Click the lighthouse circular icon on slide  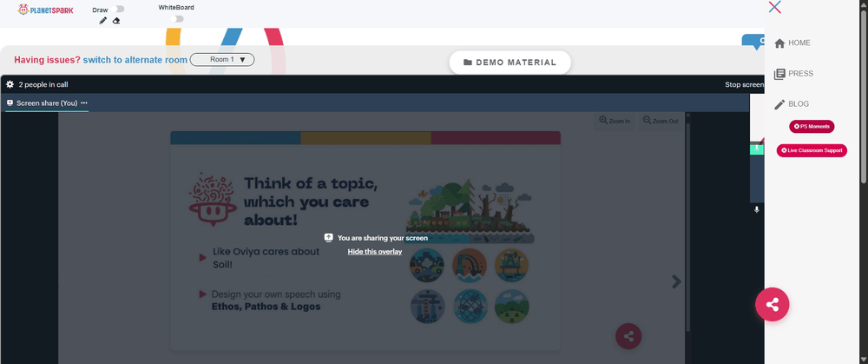pyautogui.click(x=427, y=307)
